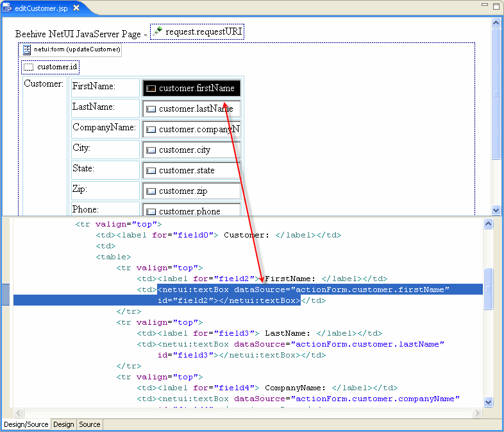
Task: Minimize the editor pane
Action: [485, 5]
